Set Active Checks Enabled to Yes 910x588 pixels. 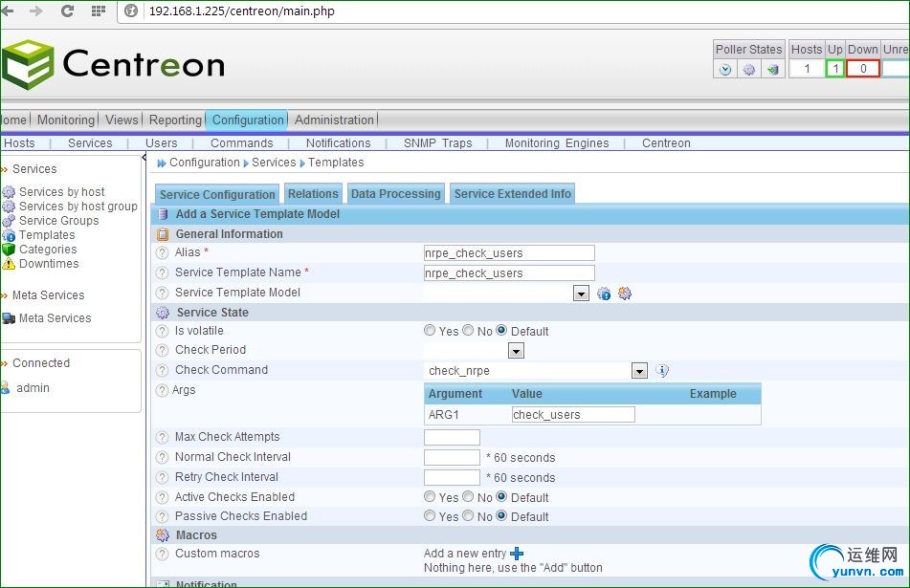[x=430, y=496]
